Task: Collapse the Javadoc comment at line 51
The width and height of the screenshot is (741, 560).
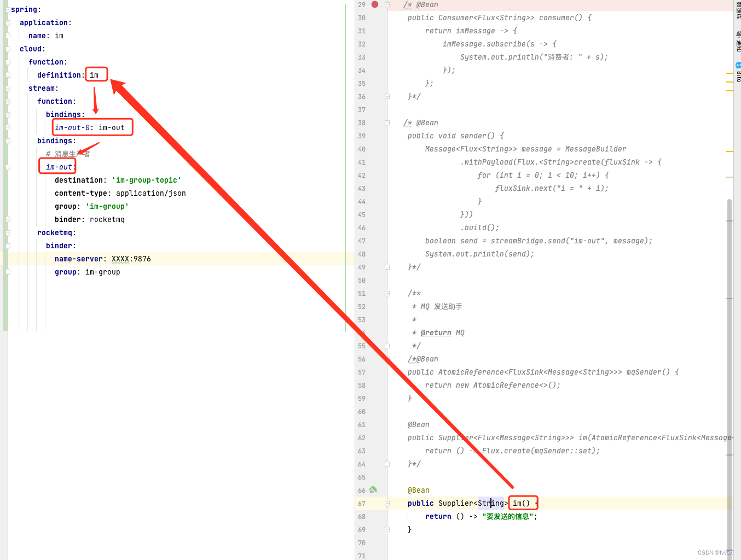Action: (x=387, y=294)
